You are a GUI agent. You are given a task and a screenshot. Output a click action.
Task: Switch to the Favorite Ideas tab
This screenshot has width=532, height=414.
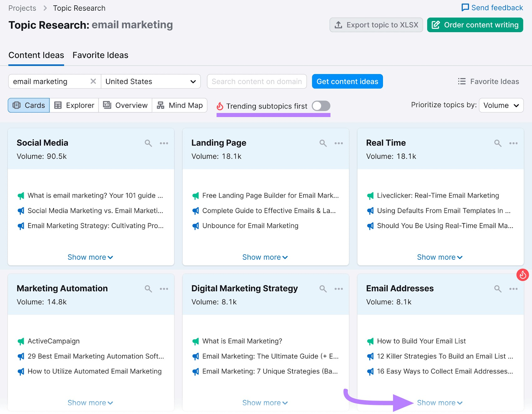tap(100, 55)
